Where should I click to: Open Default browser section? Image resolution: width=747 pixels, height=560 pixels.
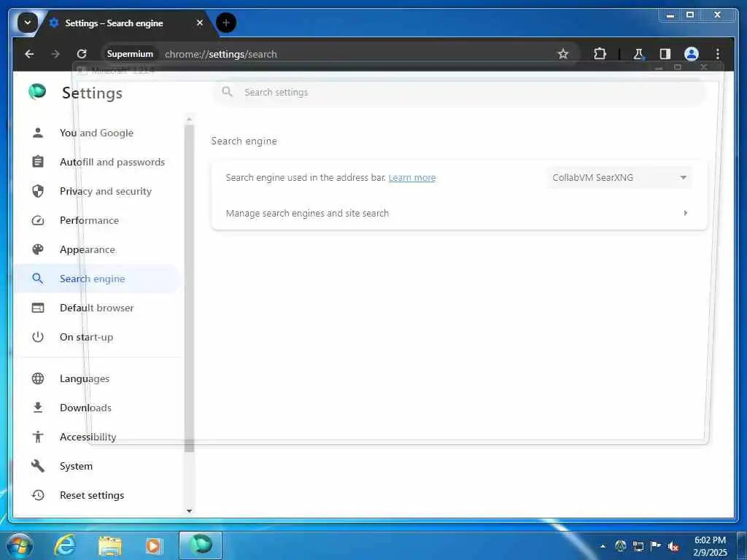pos(96,308)
